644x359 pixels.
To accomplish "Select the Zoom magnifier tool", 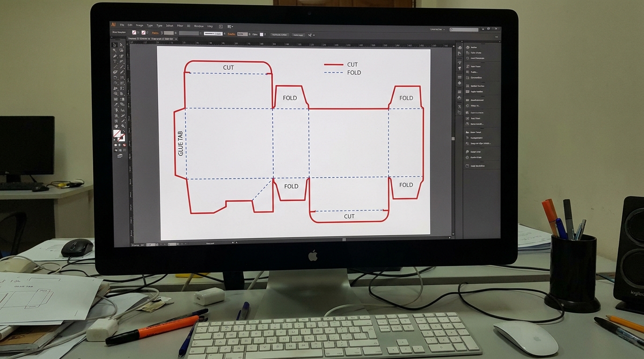I will 122,126.
